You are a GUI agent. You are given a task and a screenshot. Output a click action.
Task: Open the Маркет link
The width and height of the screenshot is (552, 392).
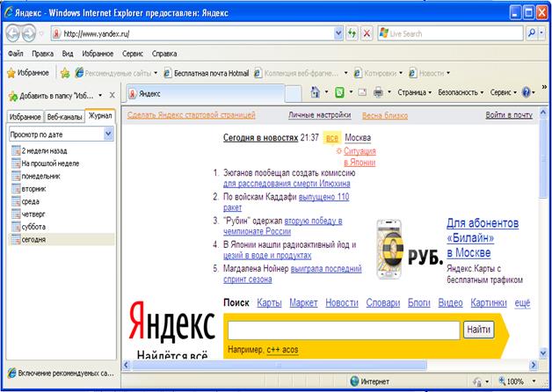pos(303,302)
